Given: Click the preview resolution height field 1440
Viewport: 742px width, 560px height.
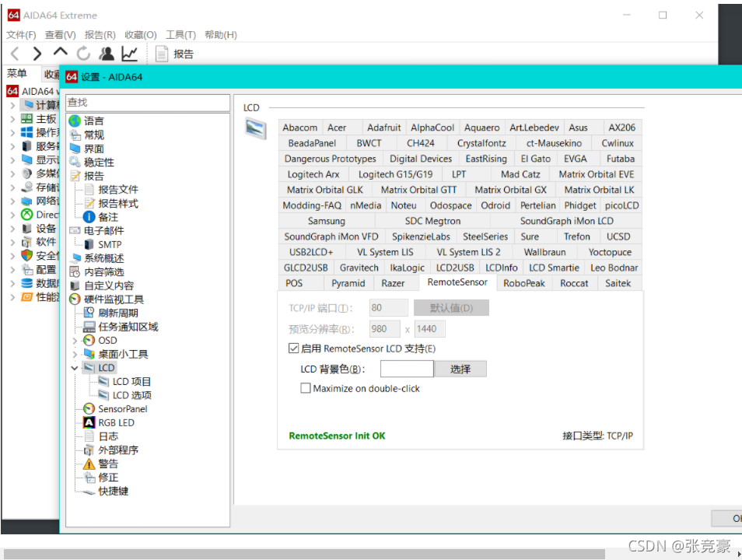Looking at the screenshot, I should (429, 328).
